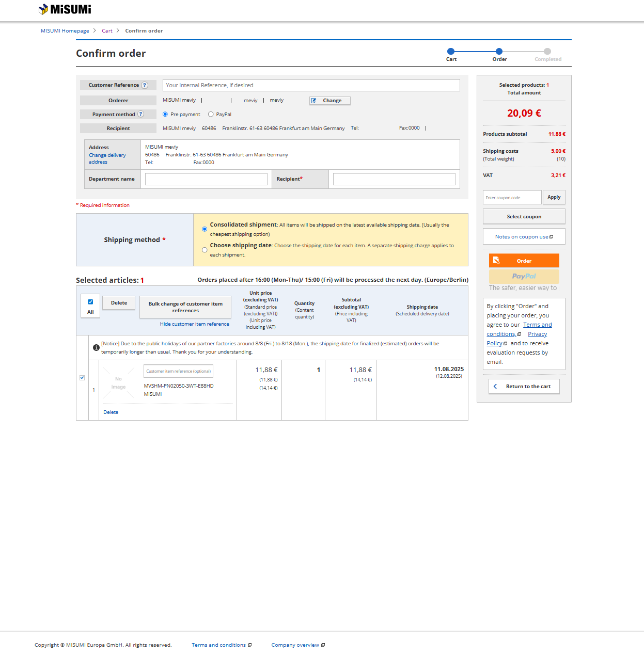Select Pre payment radio button
Viewport: 644px width, 657px height.
(165, 114)
